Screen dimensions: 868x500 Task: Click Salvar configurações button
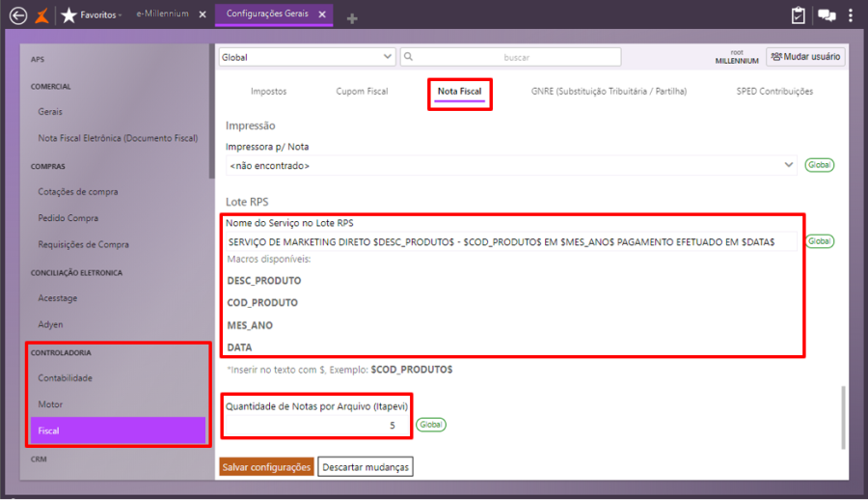click(266, 467)
